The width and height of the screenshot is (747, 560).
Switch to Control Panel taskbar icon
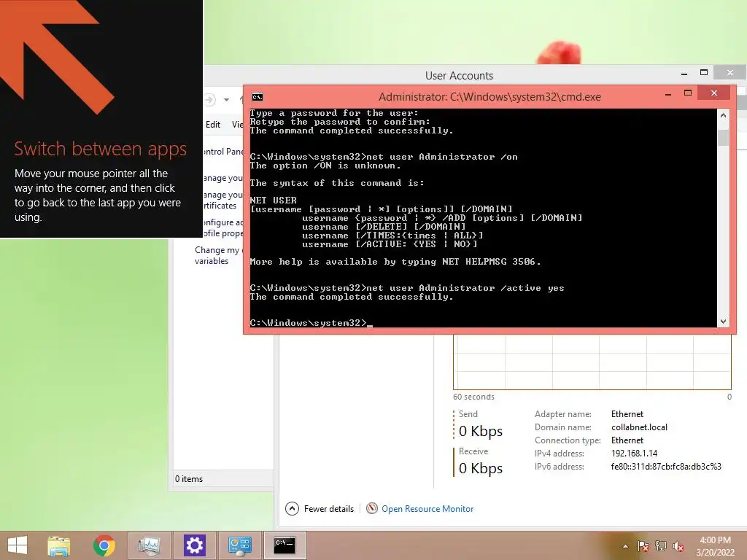click(x=239, y=545)
